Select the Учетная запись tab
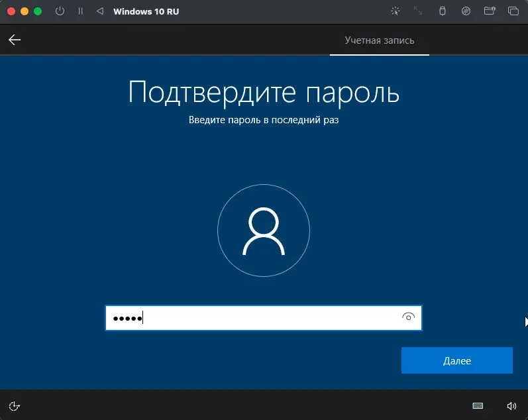 [x=380, y=40]
